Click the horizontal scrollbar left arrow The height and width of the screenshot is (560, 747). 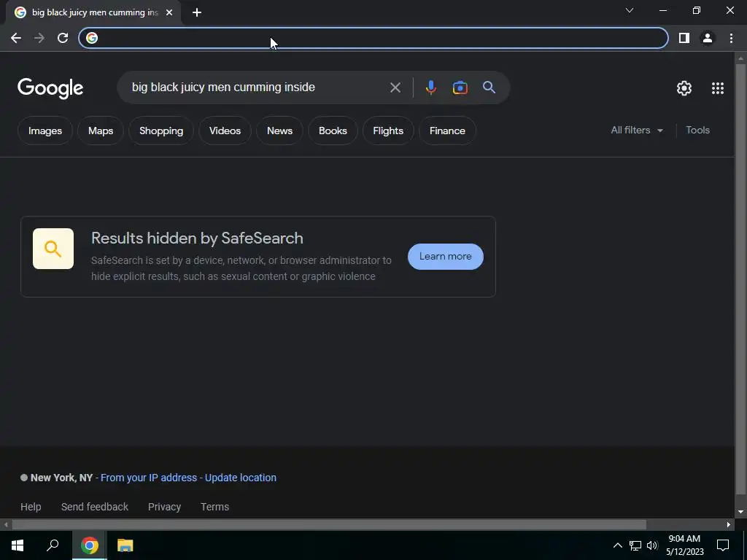point(6,525)
